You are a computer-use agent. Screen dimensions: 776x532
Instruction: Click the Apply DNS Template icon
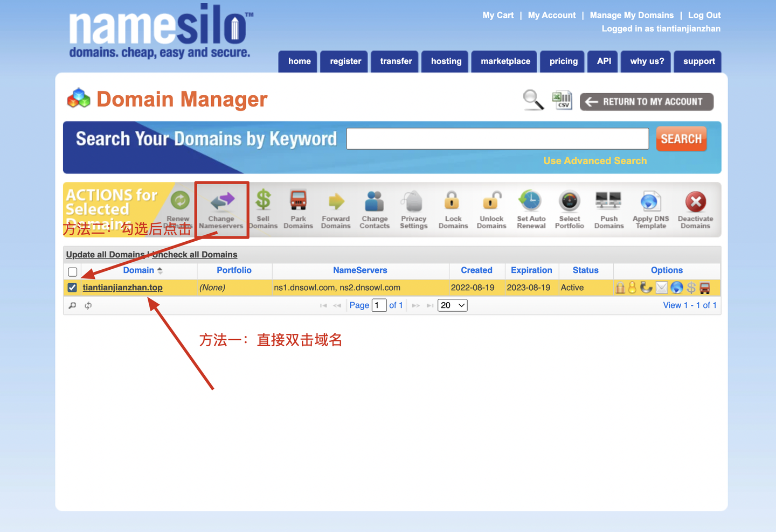pyautogui.click(x=650, y=202)
